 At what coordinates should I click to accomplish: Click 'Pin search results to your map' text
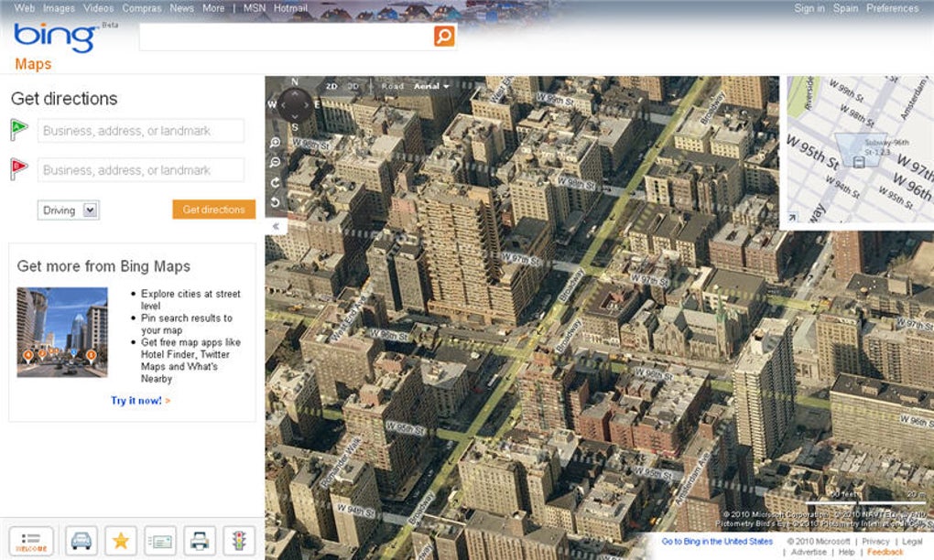coord(187,324)
